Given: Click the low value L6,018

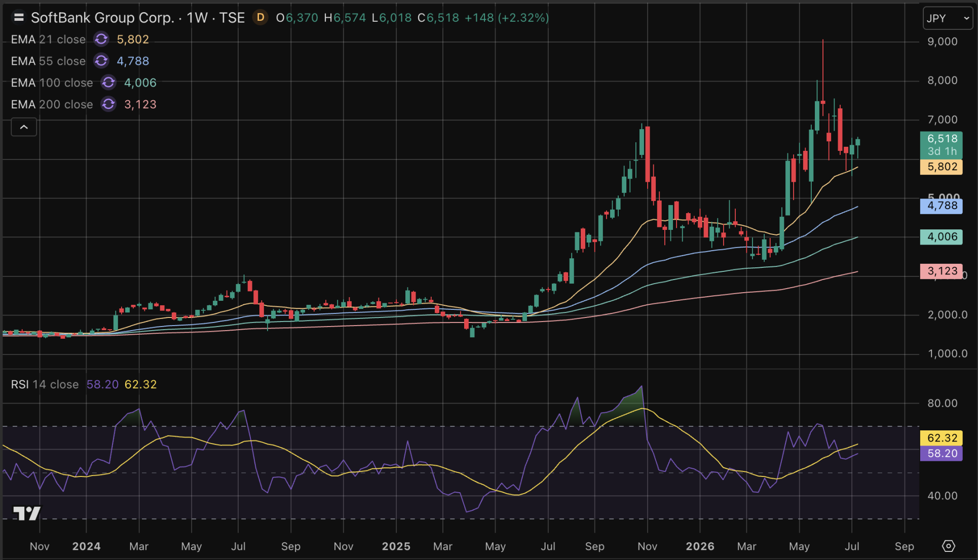Looking at the screenshot, I should (392, 18).
